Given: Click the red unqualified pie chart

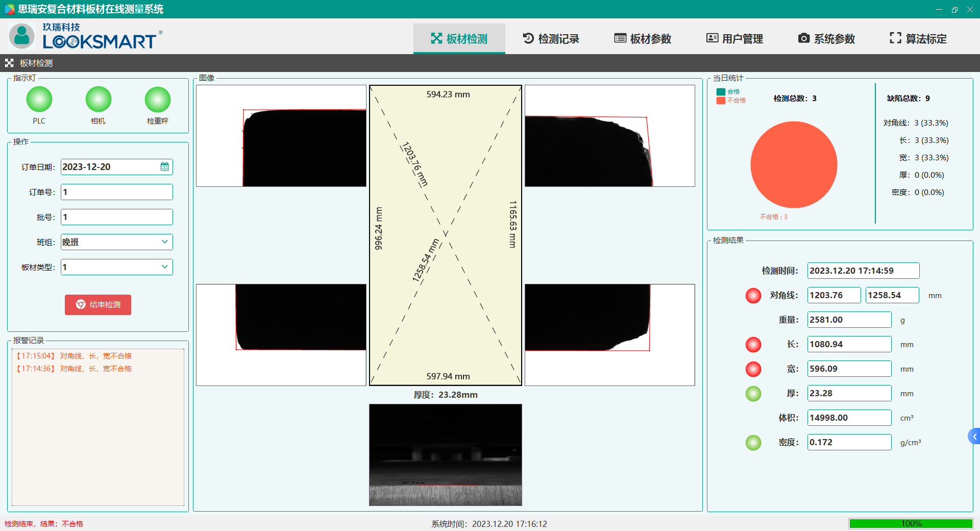Looking at the screenshot, I should click(794, 164).
